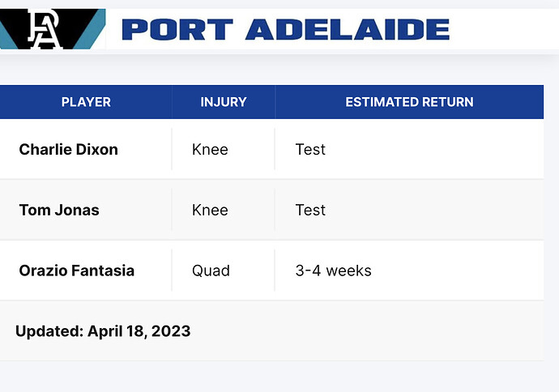
Task: Select player name Charlie Dixon
Action: [x=68, y=149]
